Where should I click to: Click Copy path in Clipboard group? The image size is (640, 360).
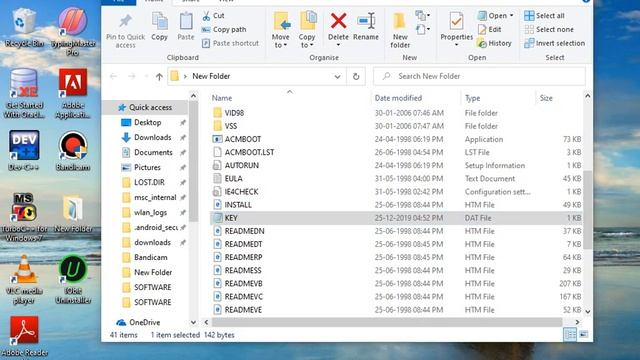pyautogui.click(x=224, y=29)
